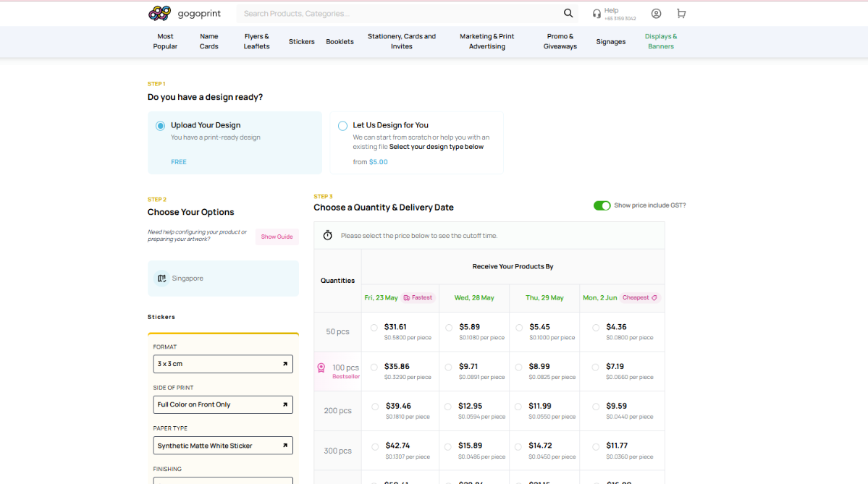Click the FREE label under Upload
Screen dimensions: 868x484
pos(179,162)
